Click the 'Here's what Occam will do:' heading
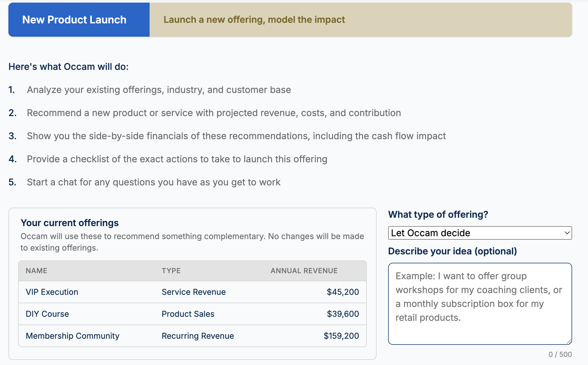588x365 pixels. pyautogui.click(x=68, y=67)
